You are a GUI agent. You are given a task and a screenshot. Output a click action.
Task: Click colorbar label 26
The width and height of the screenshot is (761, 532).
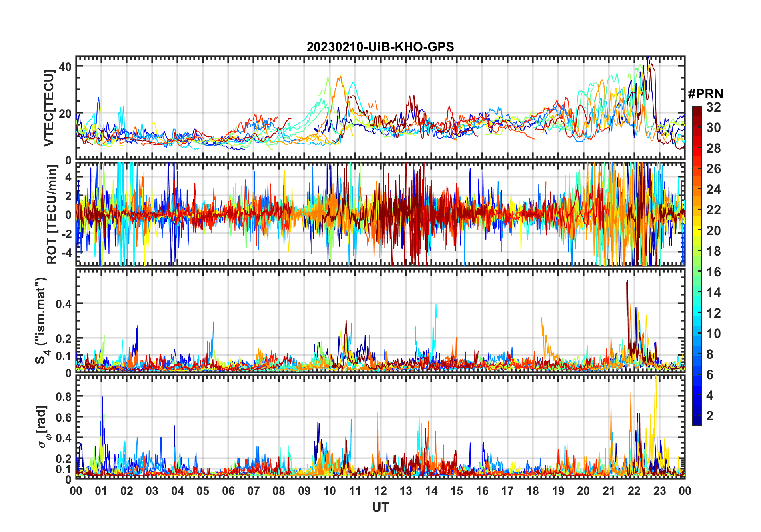[x=713, y=169]
